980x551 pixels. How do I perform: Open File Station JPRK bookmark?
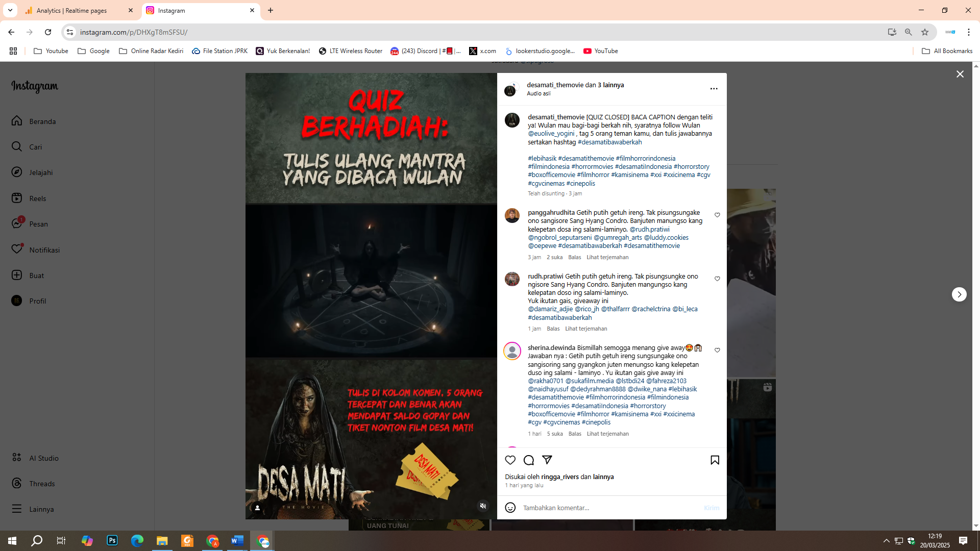click(220, 51)
